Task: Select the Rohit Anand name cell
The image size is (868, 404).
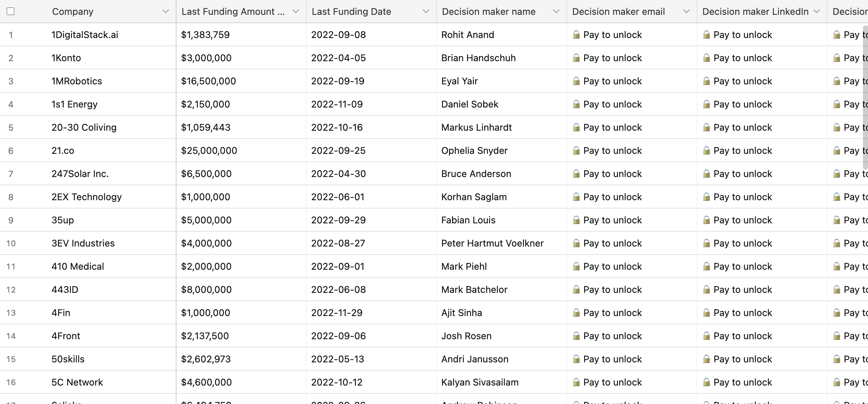Action: pos(502,35)
